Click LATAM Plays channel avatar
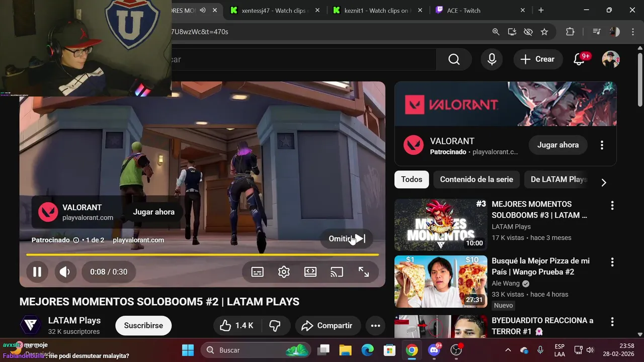The height and width of the screenshot is (362, 644). (x=30, y=325)
